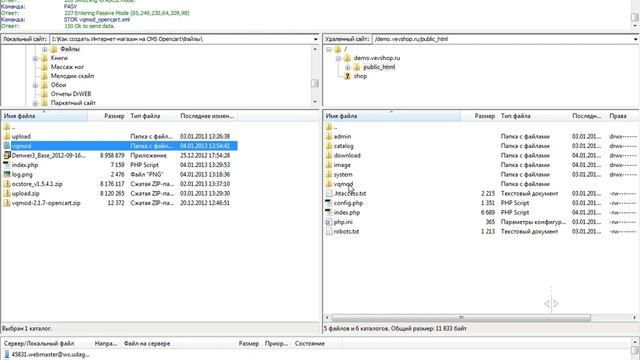Expand the Паркетный сайт tree node
This screenshot has height=360, width=640.
click(35, 103)
